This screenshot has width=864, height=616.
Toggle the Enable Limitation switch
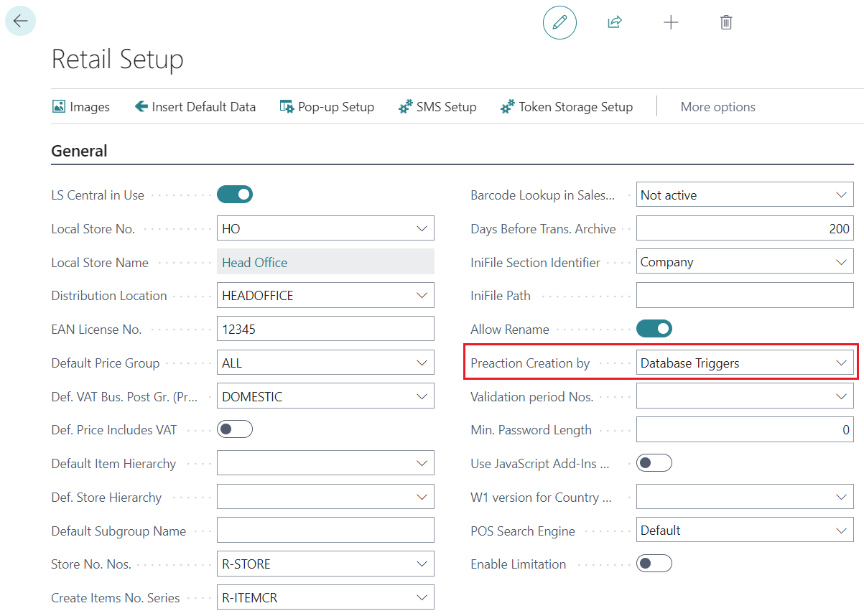(x=654, y=564)
